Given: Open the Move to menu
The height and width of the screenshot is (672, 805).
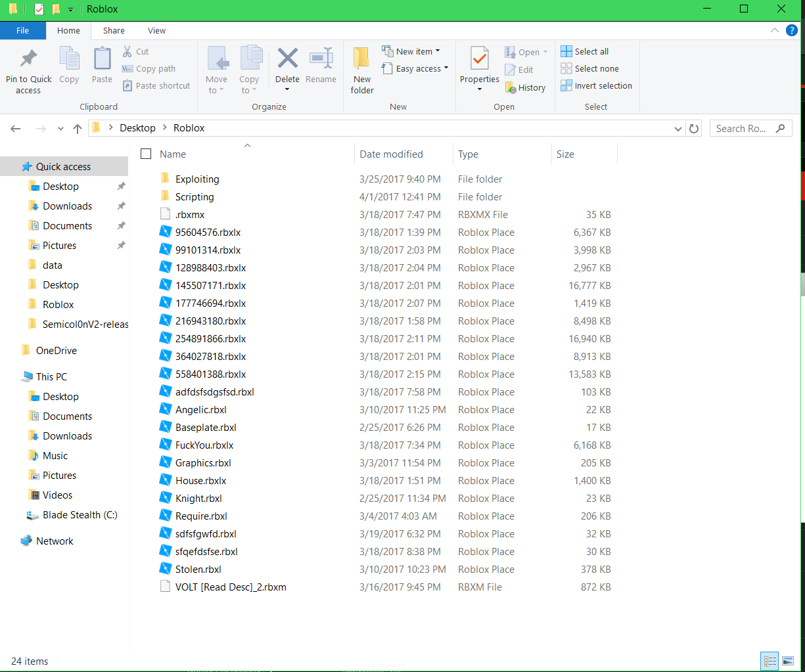Looking at the screenshot, I should click(x=217, y=71).
